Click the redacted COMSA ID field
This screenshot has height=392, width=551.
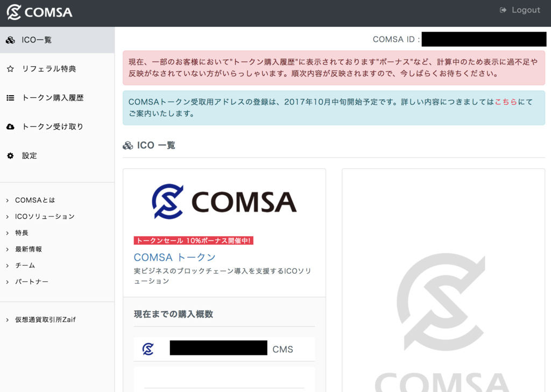(x=483, y=39)
